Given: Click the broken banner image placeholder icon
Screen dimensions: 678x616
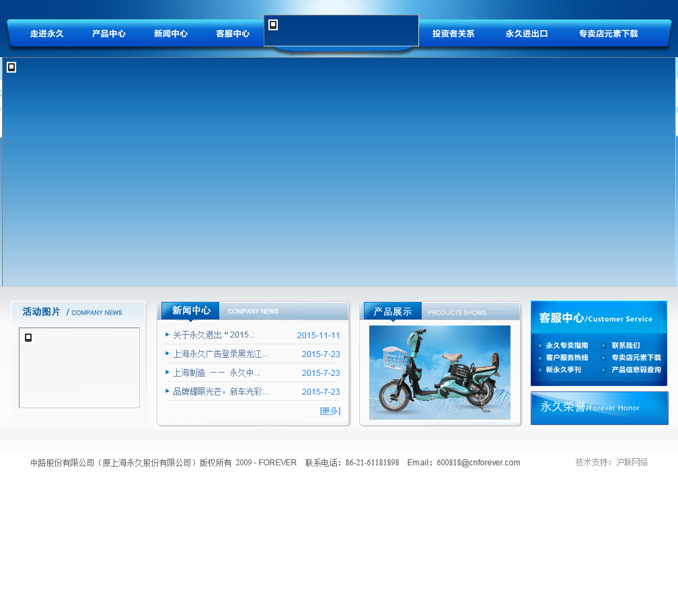Looking at the screenshot, I should [x=11, y=67].
